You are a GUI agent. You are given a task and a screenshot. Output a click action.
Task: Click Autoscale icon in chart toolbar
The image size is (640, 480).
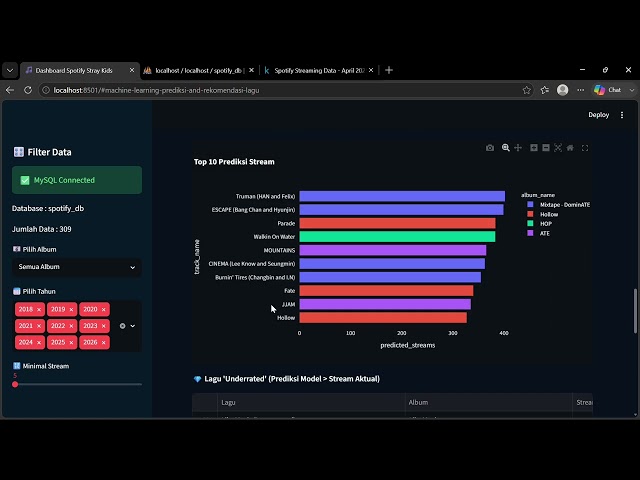click(558, 148)
